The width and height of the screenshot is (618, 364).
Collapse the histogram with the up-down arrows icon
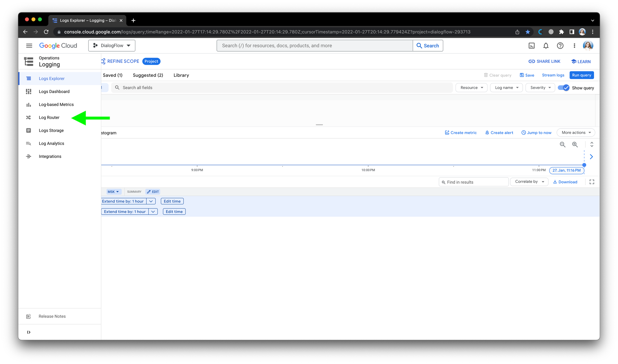(x=592, y=145)
